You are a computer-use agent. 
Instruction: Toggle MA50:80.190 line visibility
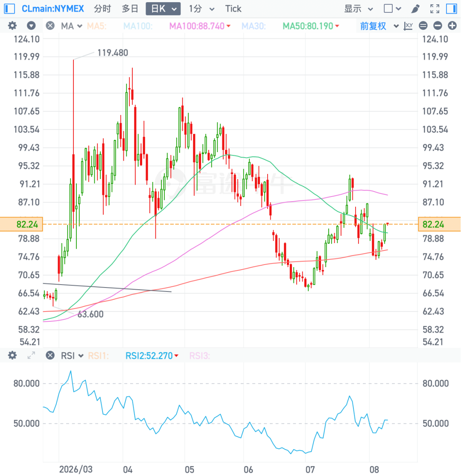click(311, 26)
